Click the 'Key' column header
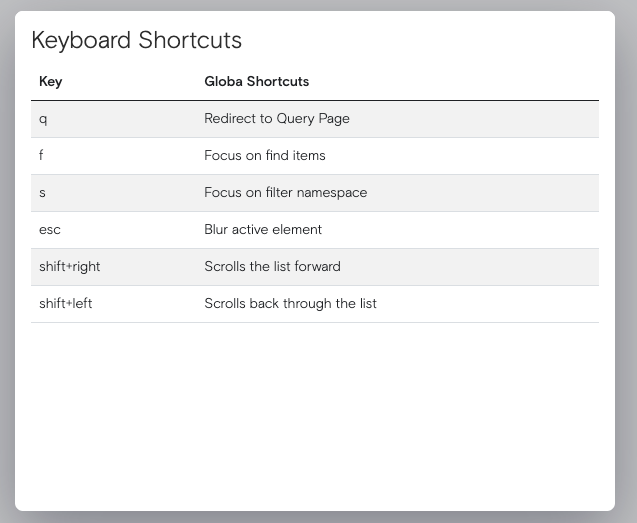Screen dimensions: 637x523 pos(50,82)
